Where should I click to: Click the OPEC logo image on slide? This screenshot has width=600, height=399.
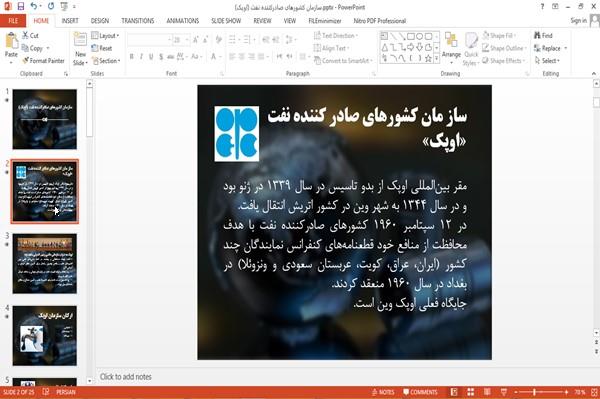coord(236,134)
